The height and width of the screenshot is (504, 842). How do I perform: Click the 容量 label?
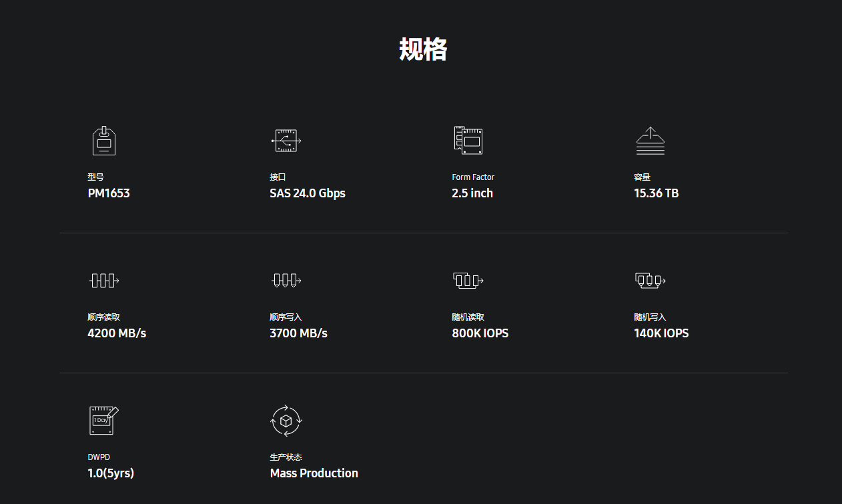(642, 177)
